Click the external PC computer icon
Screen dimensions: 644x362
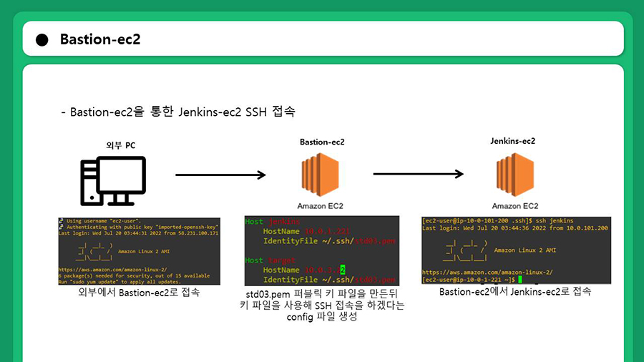pos(113,180)
